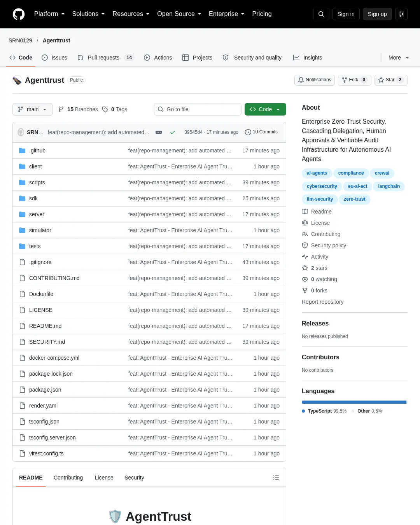Switch to the Pull requests tab
Image resolution: width=420 pixels, height=525 pixels.
(105, 58)
